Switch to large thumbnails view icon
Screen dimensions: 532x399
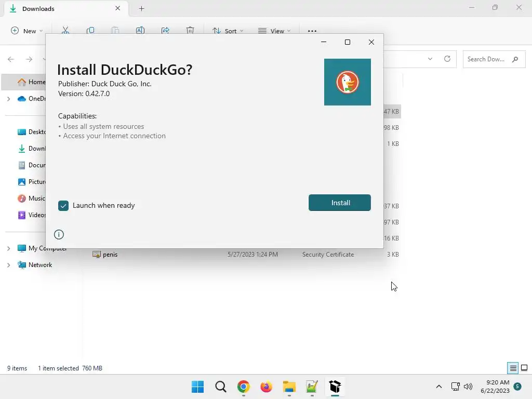point(524,368)
